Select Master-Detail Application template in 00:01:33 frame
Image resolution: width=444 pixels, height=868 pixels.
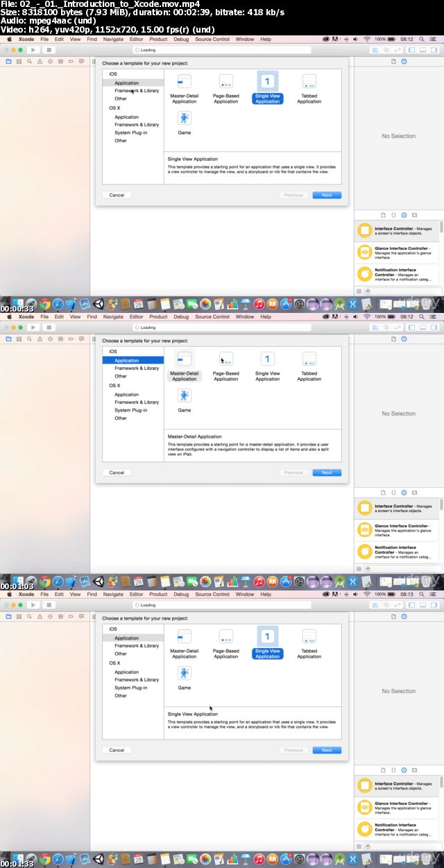pyautogui.click(x=185, y=645)
